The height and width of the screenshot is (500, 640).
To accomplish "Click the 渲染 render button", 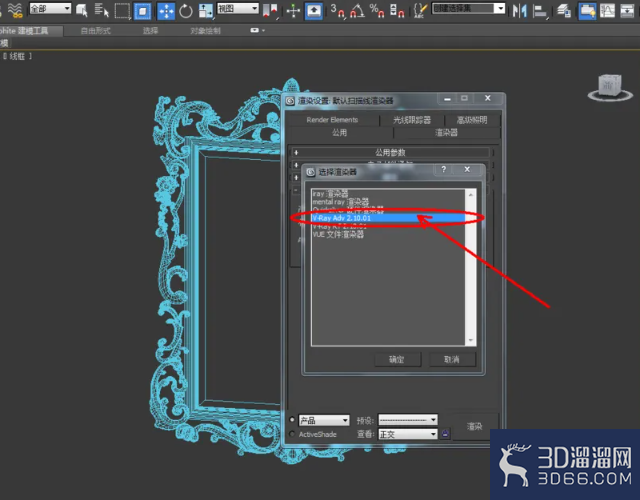I will (x=475, y=426).
